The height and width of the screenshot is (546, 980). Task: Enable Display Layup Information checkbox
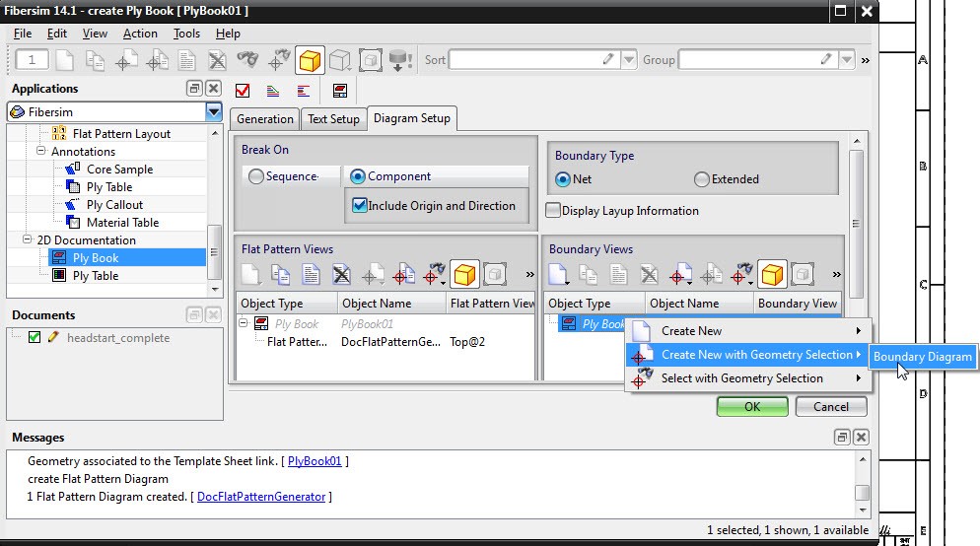[554, 211]
